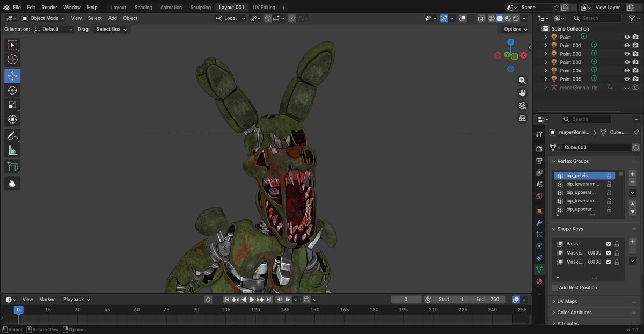Open Orientation Default dropdown
This screenshot has height=334, width=644.
pos(53,29)
